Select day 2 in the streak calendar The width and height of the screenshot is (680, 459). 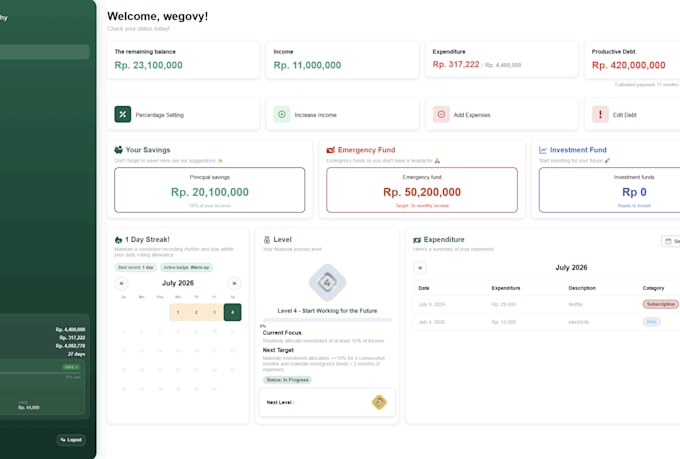tap(196, 312)
